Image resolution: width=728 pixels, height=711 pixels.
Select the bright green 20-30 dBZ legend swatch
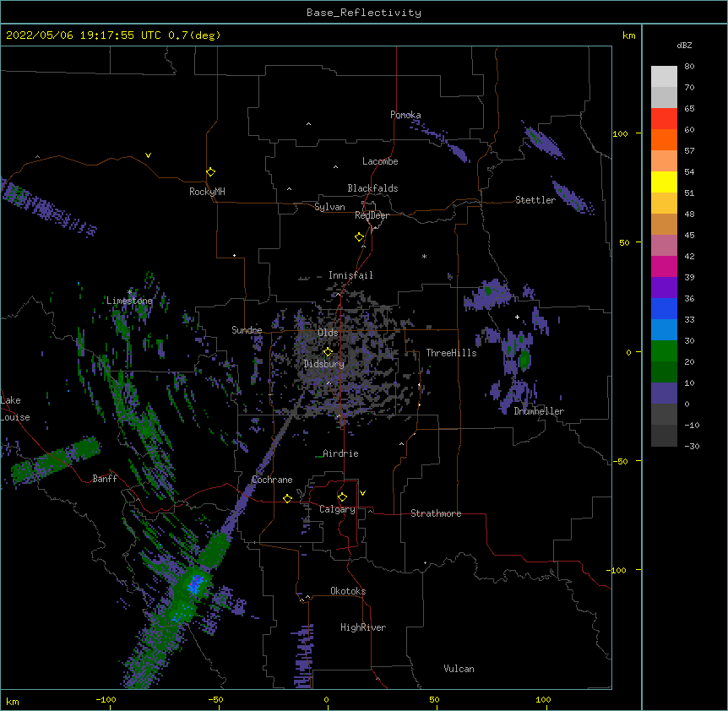click(664, 351)
